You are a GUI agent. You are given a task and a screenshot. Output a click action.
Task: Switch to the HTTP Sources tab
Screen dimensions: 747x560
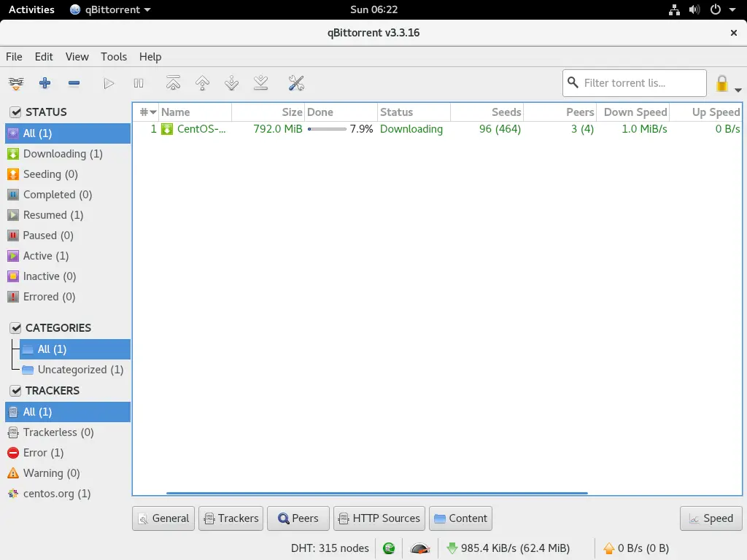[x=379, y=518]
